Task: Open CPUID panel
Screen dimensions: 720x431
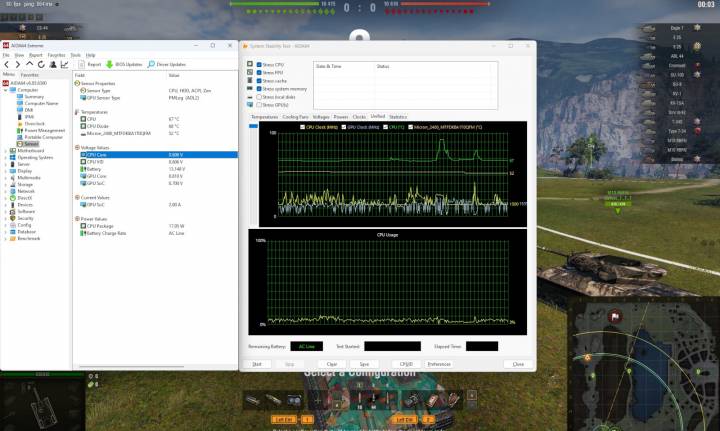Action: pos(406,364)
